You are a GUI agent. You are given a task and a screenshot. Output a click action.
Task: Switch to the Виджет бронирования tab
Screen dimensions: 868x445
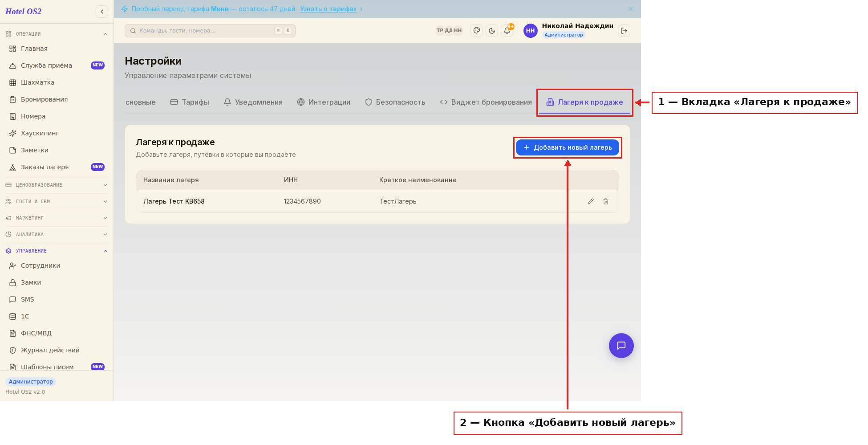click(486, 102)
